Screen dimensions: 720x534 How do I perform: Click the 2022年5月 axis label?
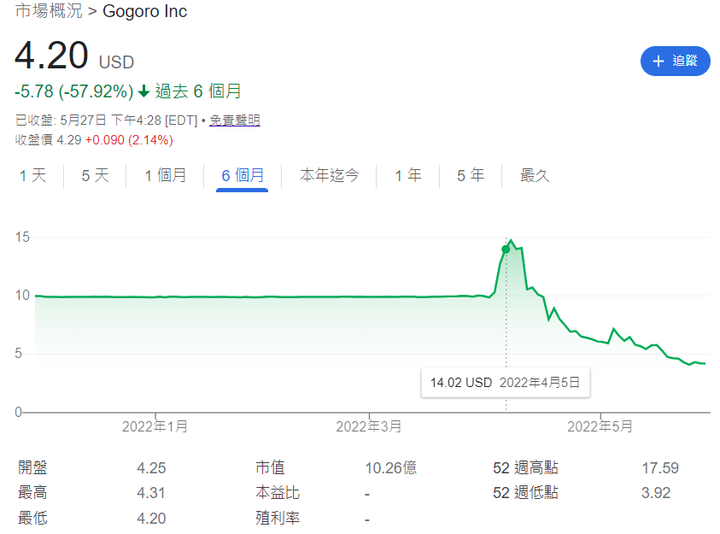pos(600,427)
